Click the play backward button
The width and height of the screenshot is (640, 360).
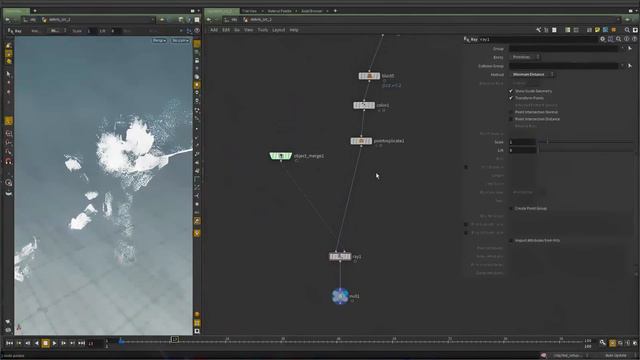click(36, 343)
